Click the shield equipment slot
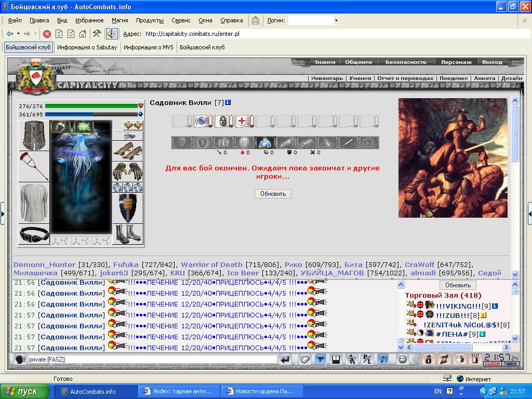532x399 pixels. [128, 208]
